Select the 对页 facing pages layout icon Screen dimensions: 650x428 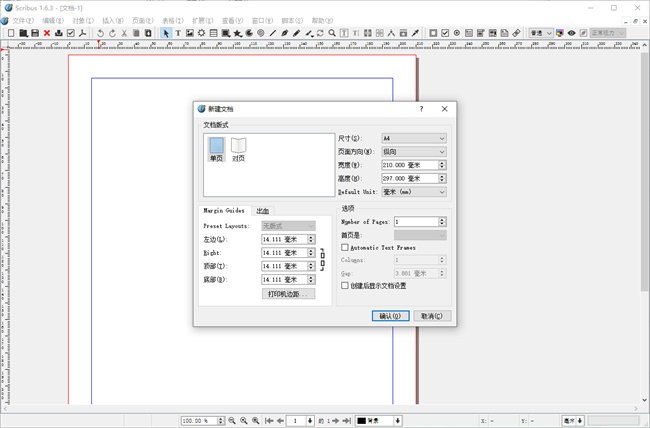pos(238,149)
